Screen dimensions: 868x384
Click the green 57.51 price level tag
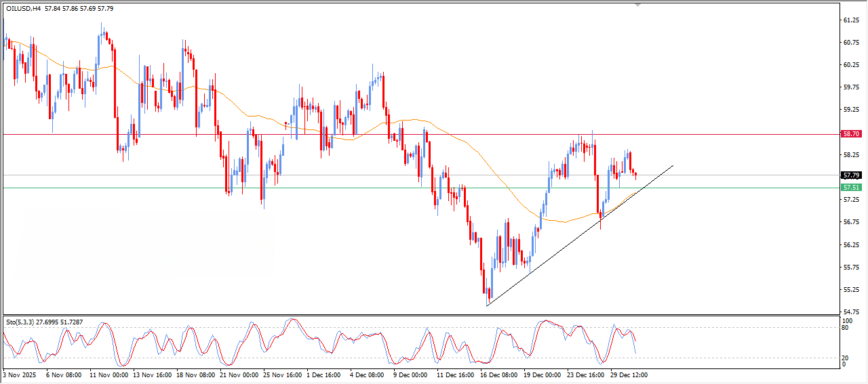pyautogui.click(x=851, y=188)
